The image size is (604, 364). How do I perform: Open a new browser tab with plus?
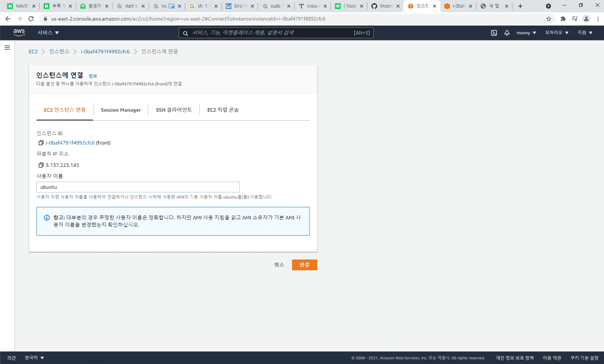click(x=520, y=6)
